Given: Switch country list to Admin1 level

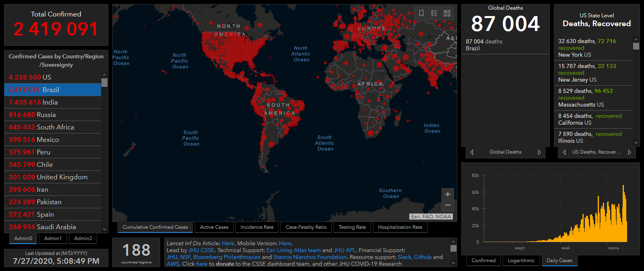Looking at the screenshot, I should (53, 238).
